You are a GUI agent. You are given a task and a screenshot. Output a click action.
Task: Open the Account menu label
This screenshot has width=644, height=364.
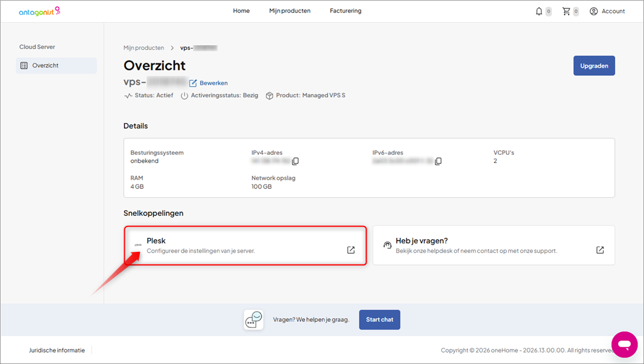tap(613, 11)
